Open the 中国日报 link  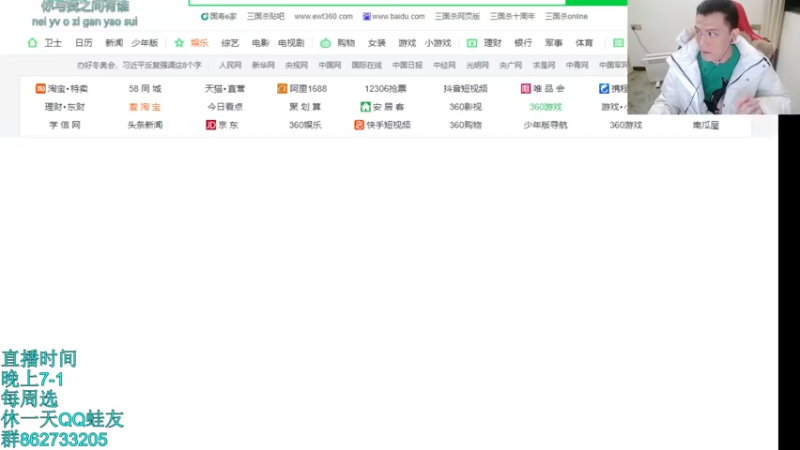(x=407, y=65)
